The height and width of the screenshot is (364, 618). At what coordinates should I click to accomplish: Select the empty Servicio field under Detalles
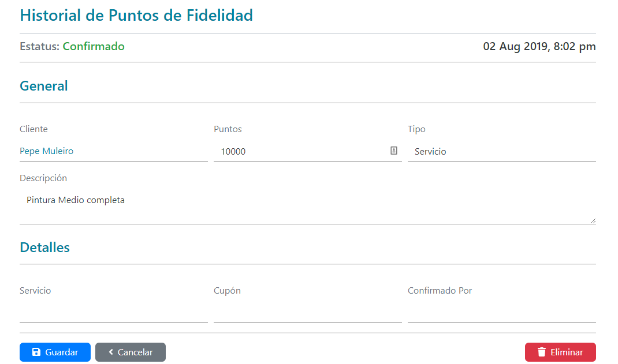113,313
